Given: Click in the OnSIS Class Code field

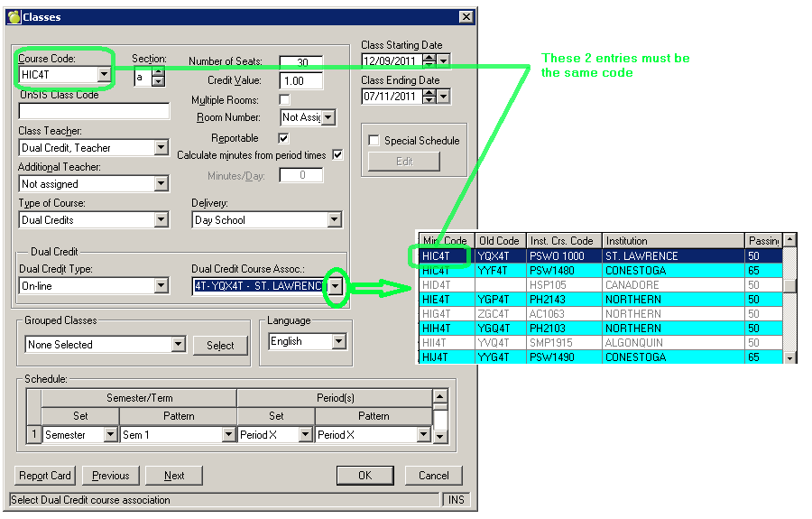Looking at the screenshot, I should [94, 112].
